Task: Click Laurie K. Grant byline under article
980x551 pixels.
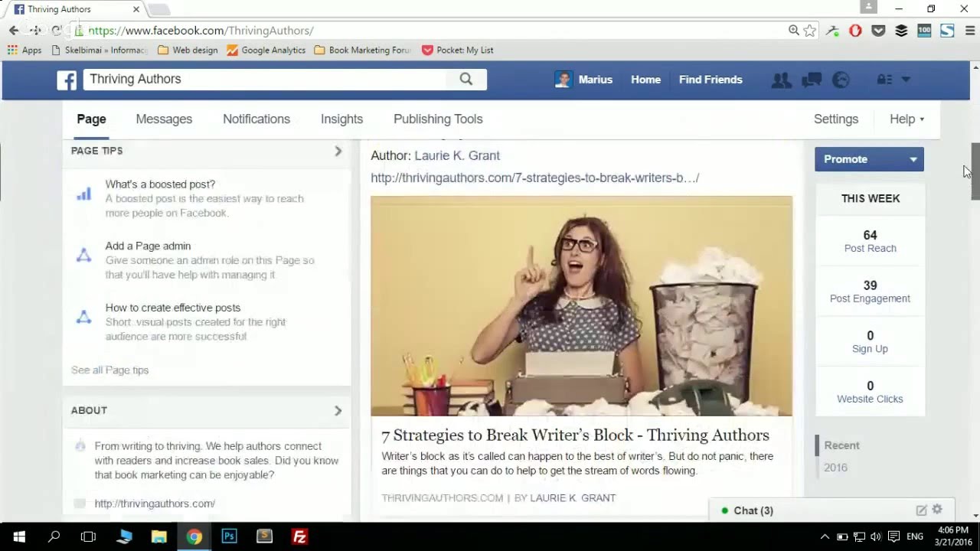Action: click(x=573, y=498)
